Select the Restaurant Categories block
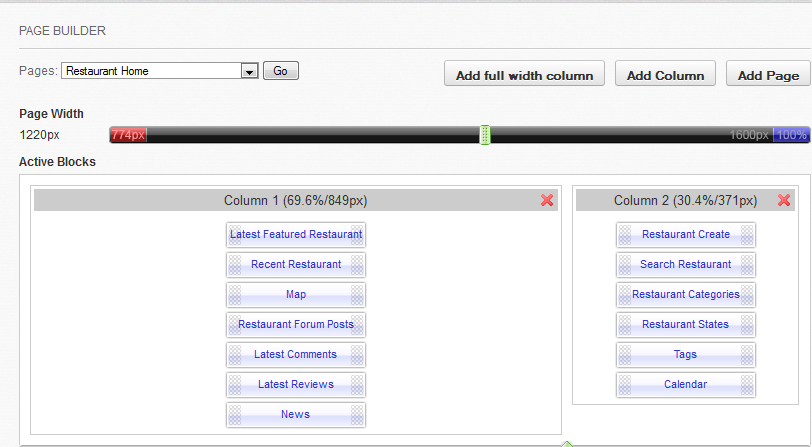This screenshot has height=447, width=812. click(686, 295)
